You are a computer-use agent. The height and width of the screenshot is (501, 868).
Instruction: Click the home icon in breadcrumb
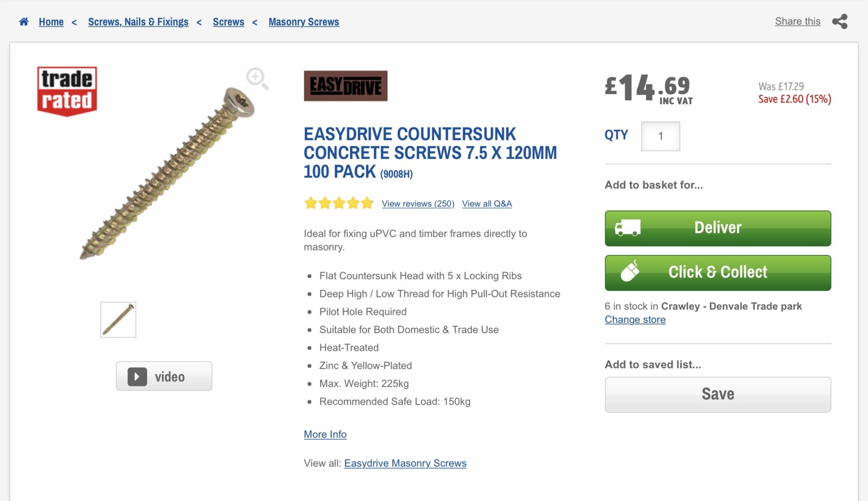(24, 22)
